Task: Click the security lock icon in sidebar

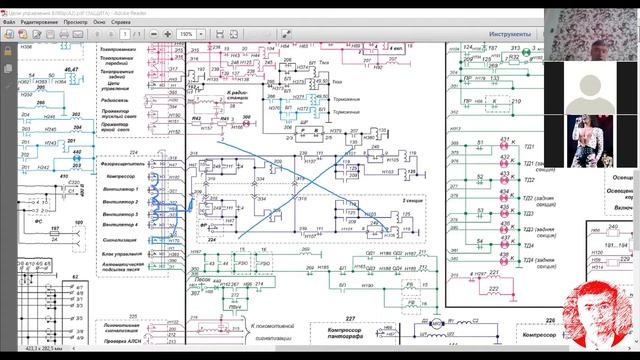Action: coord(8,52)
